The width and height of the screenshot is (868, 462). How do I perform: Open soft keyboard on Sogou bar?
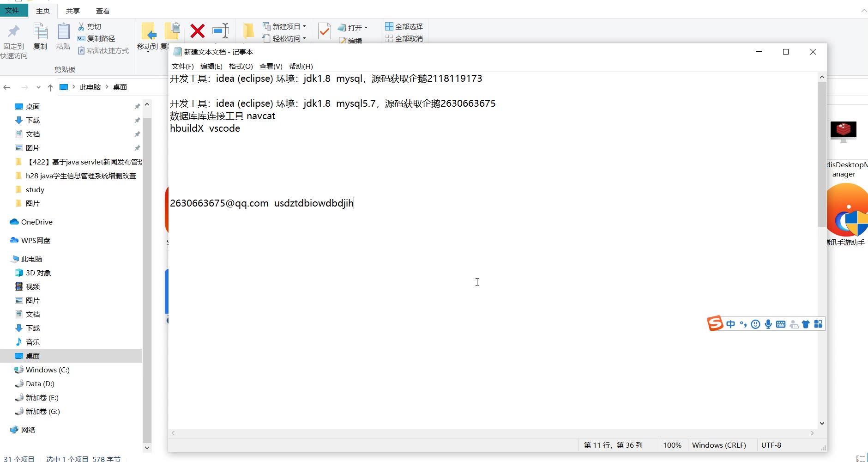pyautogui.click(x=781, y=324)
